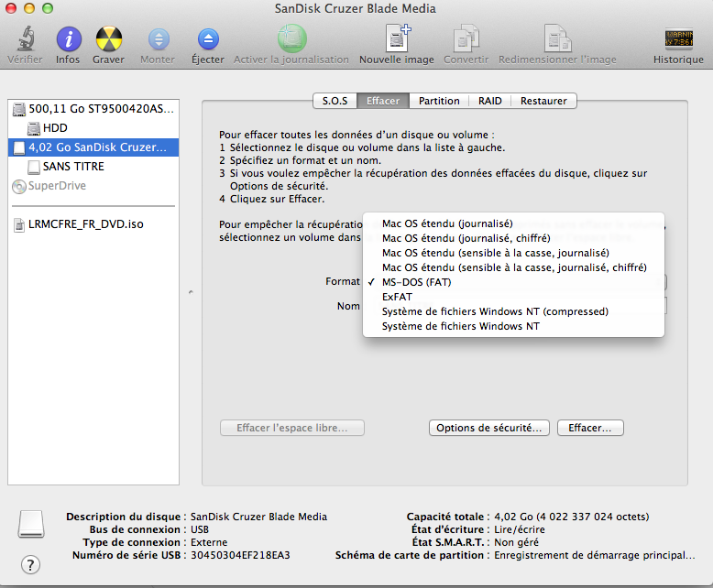Switch to the S.O.S tab
713x588 pixels.
(x=334, y=101)
